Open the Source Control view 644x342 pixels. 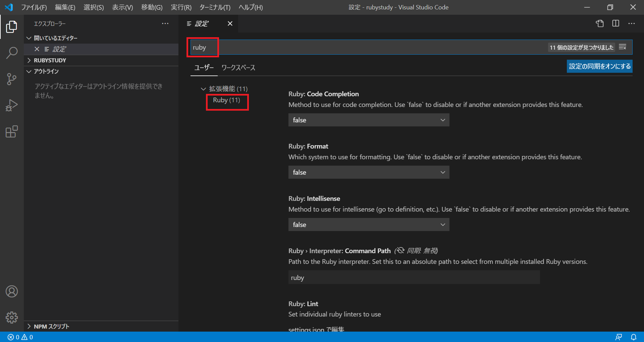(12, 79)
